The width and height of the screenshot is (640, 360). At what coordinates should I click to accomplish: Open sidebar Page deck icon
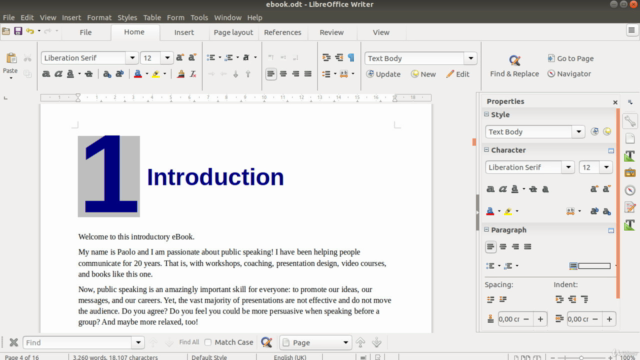pyautogui.click(x=630, y=138)
